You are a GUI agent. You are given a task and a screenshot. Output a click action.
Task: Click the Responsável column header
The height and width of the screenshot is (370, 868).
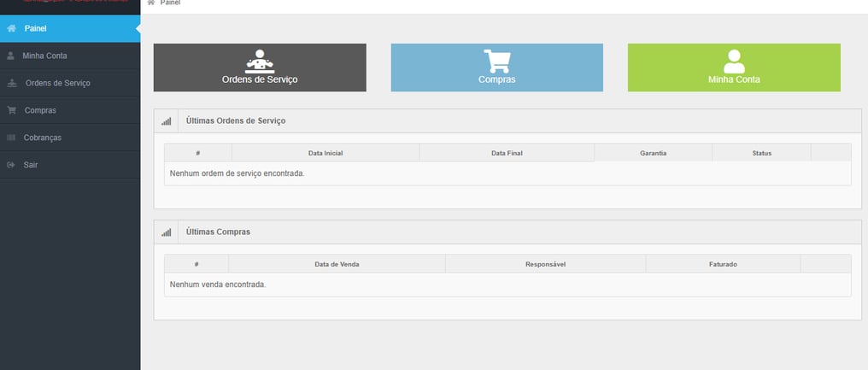coord(545,264)
